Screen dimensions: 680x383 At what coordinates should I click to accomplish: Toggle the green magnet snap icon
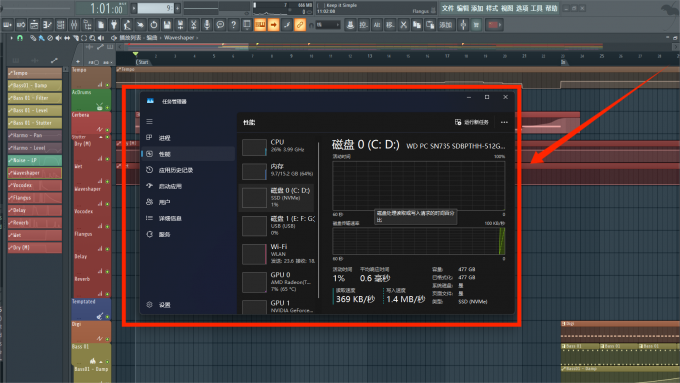[20, 38]
